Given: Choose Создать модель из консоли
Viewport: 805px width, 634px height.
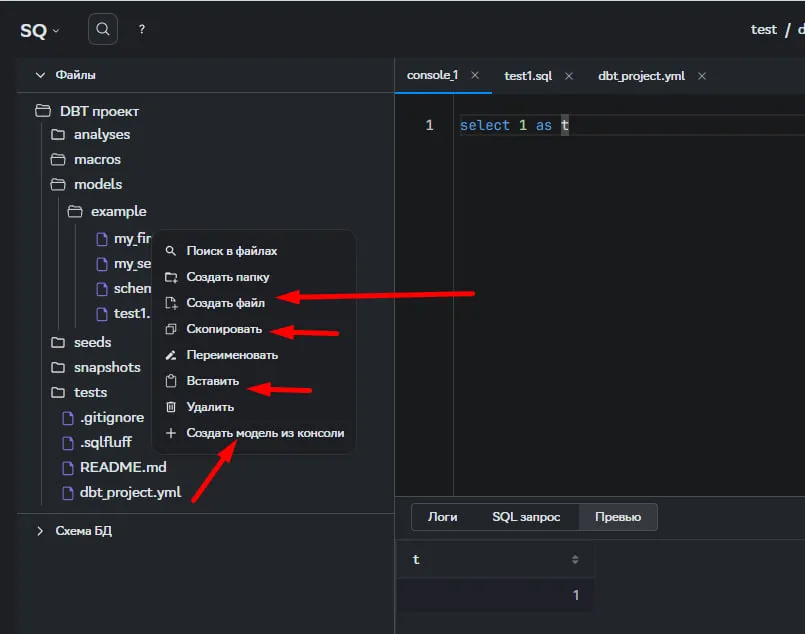Looking at the screenshot, I should click(264, 433).
